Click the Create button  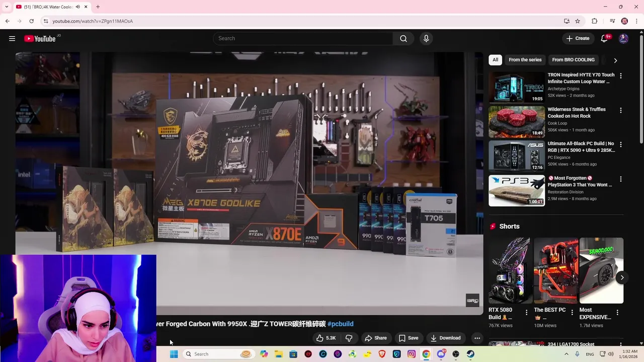(578, 39)
